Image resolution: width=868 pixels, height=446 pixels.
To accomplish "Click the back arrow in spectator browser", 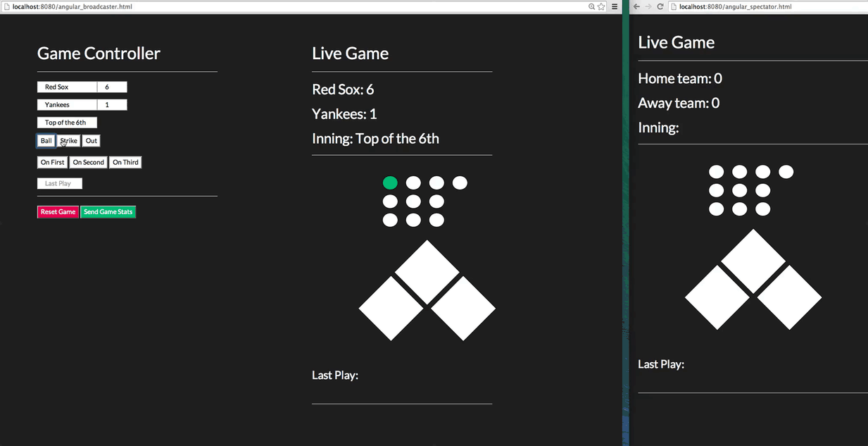I will point(636,6).
